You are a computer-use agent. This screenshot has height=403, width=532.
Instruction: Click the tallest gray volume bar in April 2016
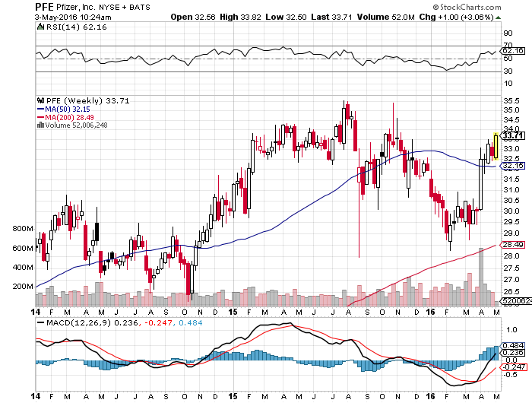click(481, 277)
